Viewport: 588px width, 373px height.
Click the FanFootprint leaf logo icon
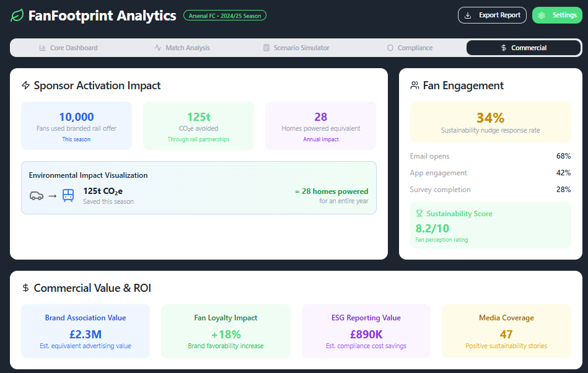(17, 16)
